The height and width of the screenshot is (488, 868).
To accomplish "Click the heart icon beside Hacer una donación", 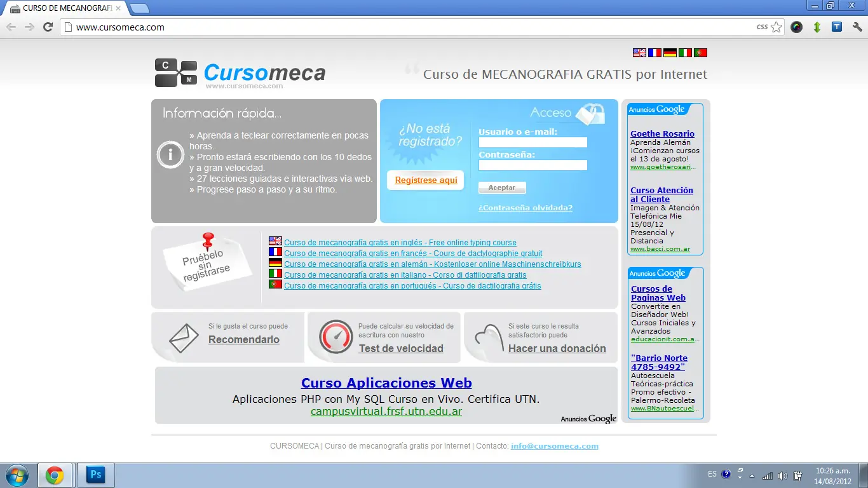I will click(489, 339).
